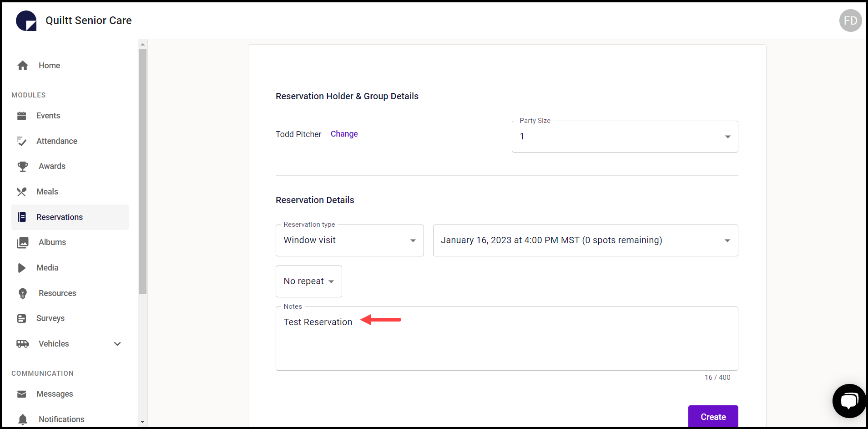Click the Awards trophy icon
868x429 pixels.
pos(23,166)
